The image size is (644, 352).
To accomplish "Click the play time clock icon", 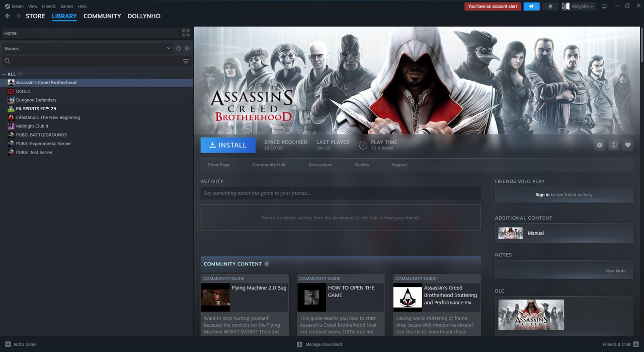I will click(363, 145).
